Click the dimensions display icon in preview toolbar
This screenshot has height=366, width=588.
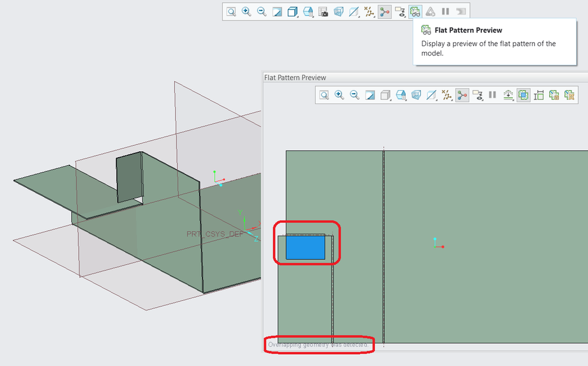(539, 95)
